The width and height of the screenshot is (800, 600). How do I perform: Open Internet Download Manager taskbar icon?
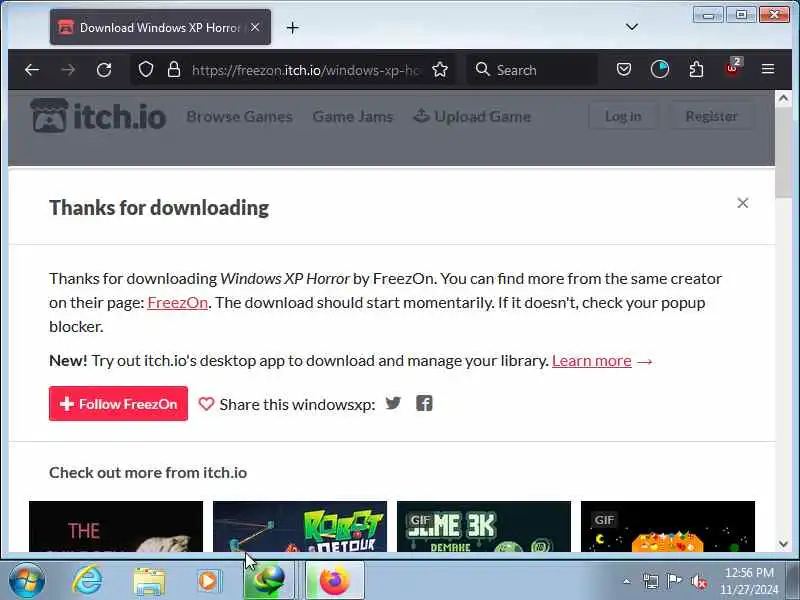pos(268,581)
